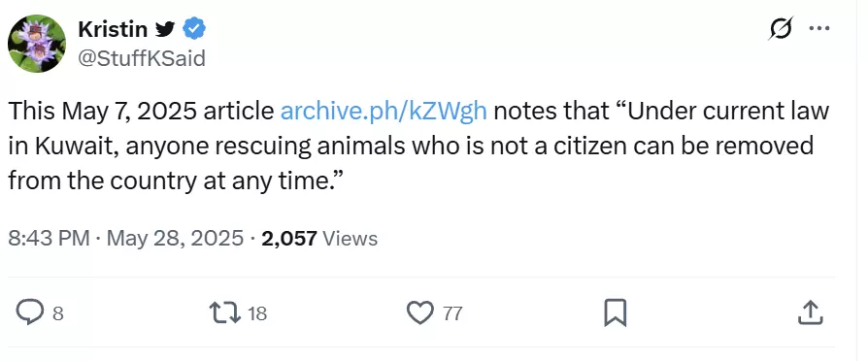The width and height of the screenshot is (868, 361).
Task: Follow the archive.ph/kZWgh link
Action: point(384,112)
